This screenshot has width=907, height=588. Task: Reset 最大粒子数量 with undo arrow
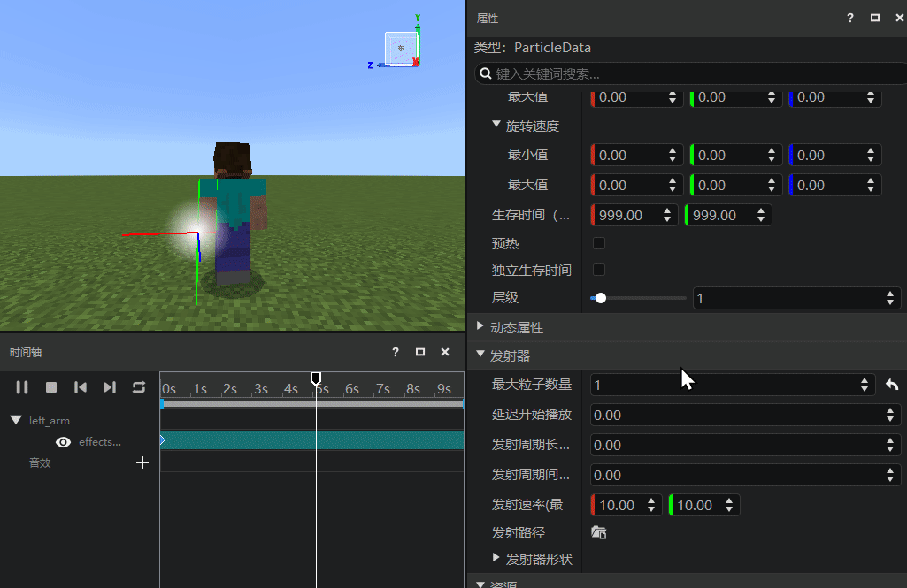tap(892, 385)
